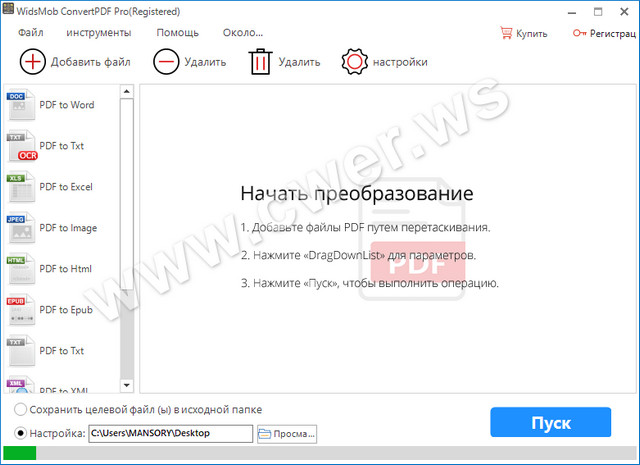640x465 pixels.
Task: Click the WidsMob app icon in title bar
Action: 8,9
